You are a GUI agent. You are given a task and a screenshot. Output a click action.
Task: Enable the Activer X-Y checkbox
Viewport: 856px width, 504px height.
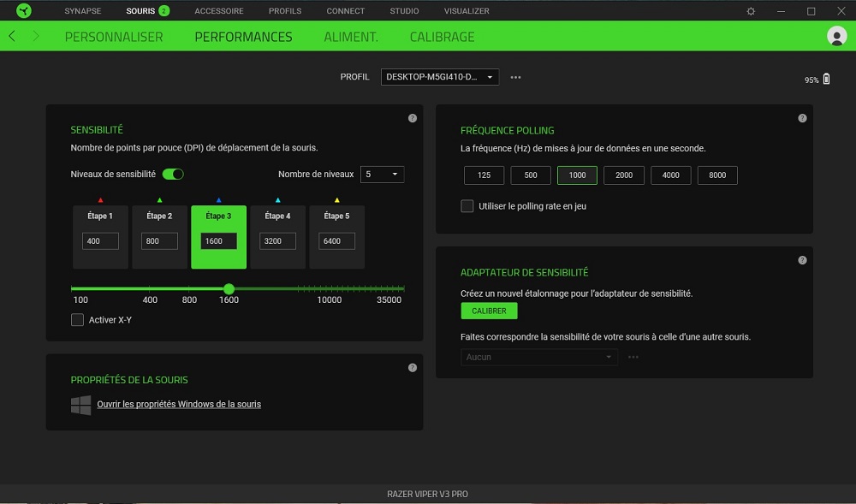click(78, 320)
